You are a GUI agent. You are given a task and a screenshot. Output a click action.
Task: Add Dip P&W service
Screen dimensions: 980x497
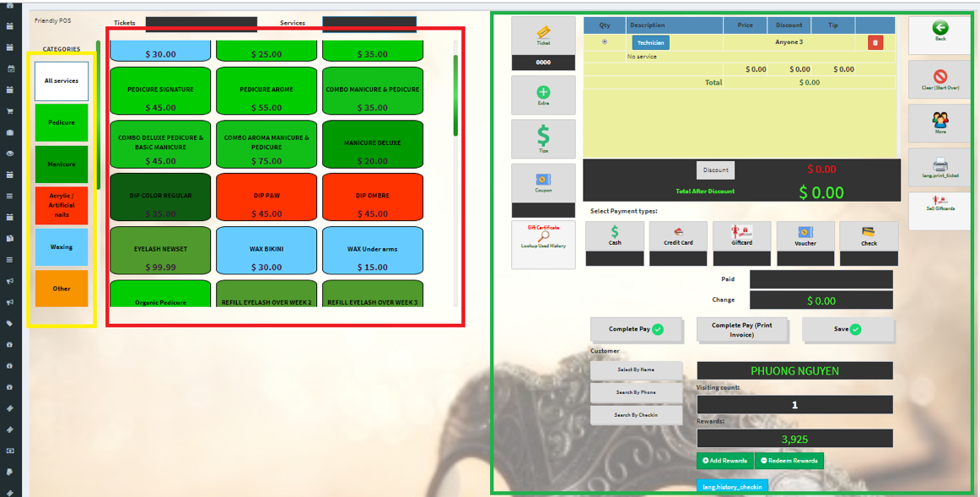click(x=267, y=197)
